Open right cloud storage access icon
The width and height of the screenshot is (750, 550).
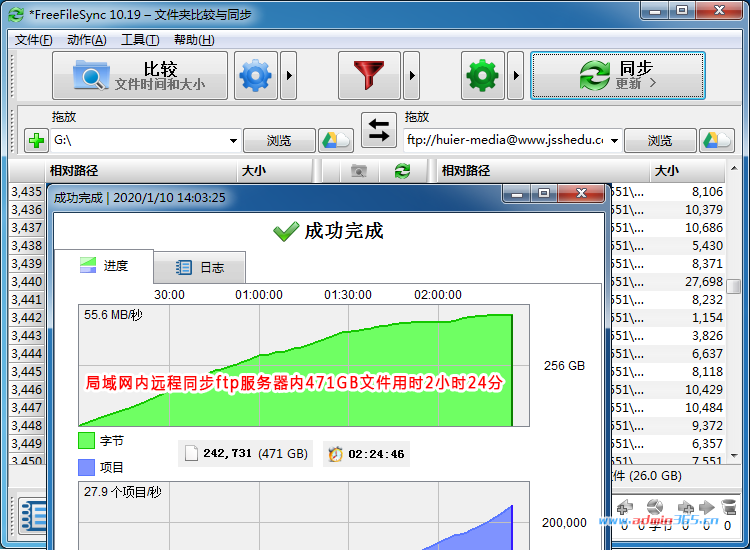tap(717, 141)
